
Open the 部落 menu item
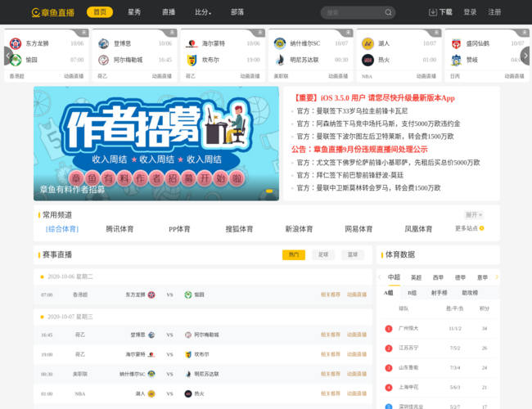click(237, 12)
